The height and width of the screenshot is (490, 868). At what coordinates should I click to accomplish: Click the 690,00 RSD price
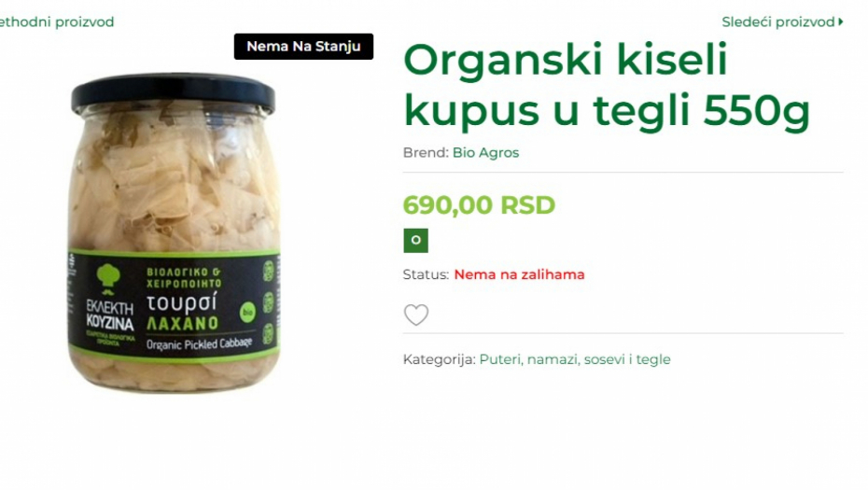pos(479,204)
